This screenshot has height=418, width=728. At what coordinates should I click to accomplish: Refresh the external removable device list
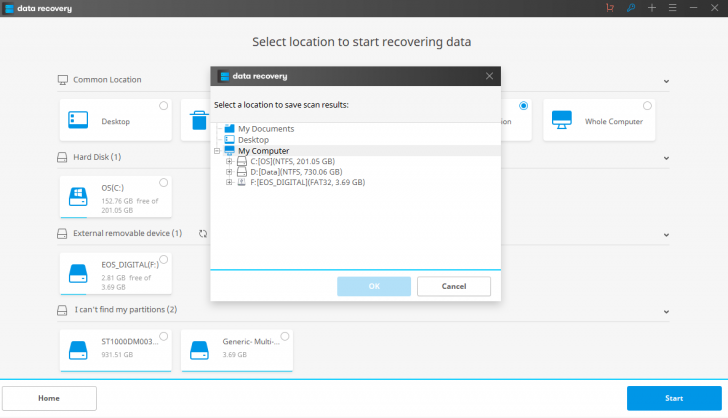point(203,234)
